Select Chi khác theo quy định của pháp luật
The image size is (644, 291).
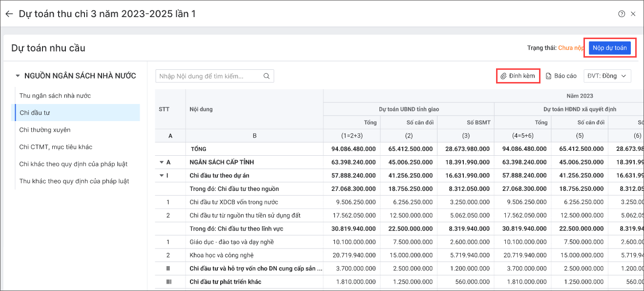(x=73, y=164)
